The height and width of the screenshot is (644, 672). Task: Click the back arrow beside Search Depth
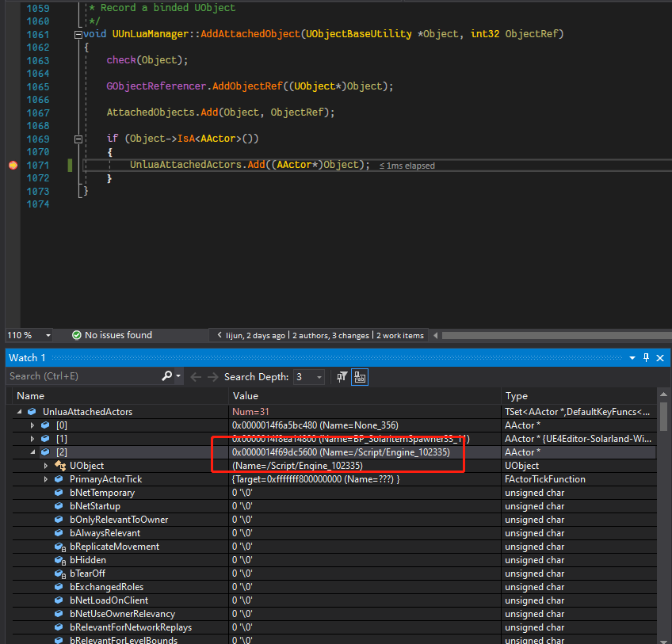click(195, 376)
